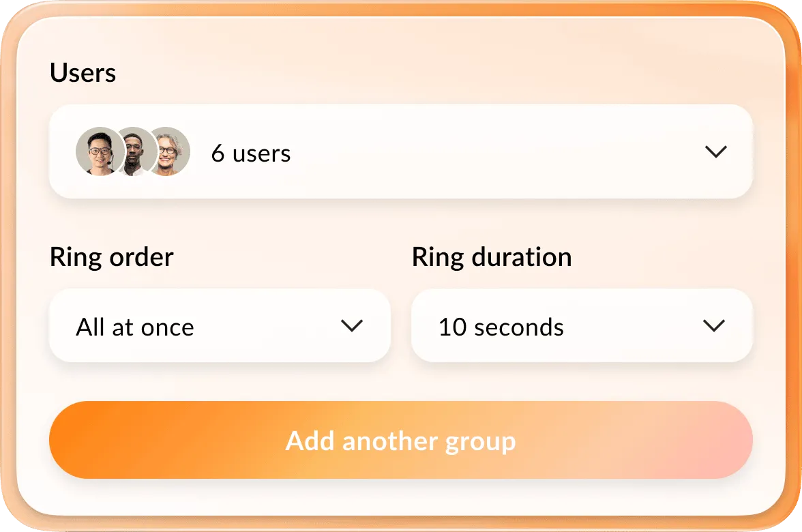Screen dimensions: 802x532
Task: Click the chevron icon beside 10 seconds
Action: pos(714,326)
